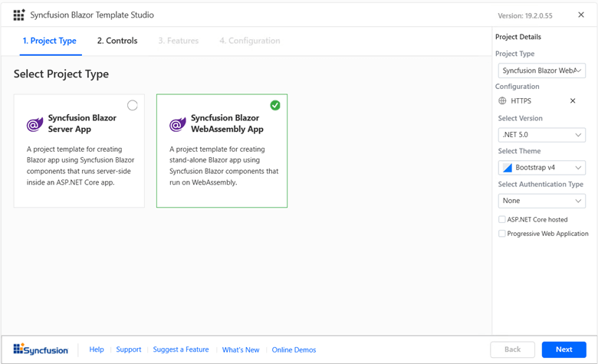
Task: Click the Syncfusion grid logo in title bar
Action: tap(18, 15)
